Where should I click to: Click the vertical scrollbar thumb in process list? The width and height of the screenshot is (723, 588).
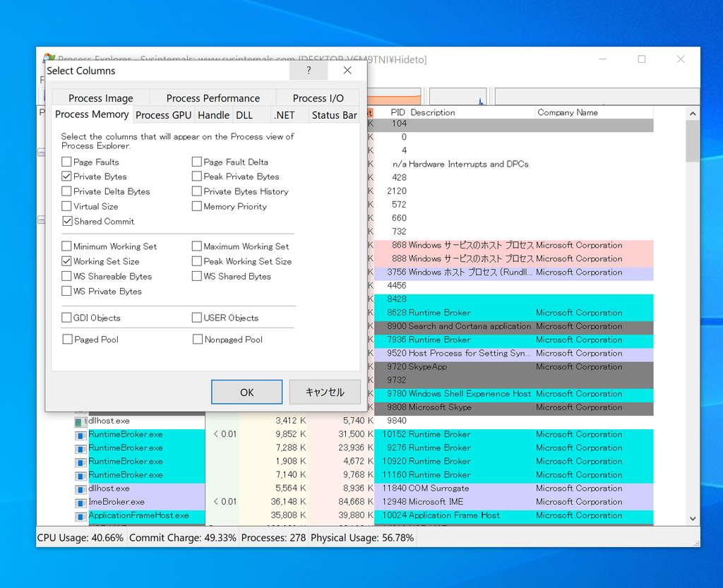(693, 141)
